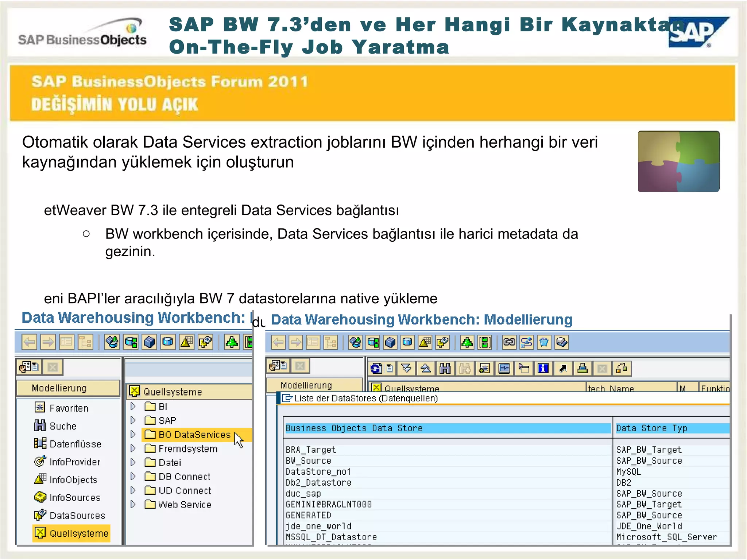Viewport: 747px width, 560px height.
Task: Click refresh icon in Quellsysteme tree toolbar
Action: pos(376,369)
